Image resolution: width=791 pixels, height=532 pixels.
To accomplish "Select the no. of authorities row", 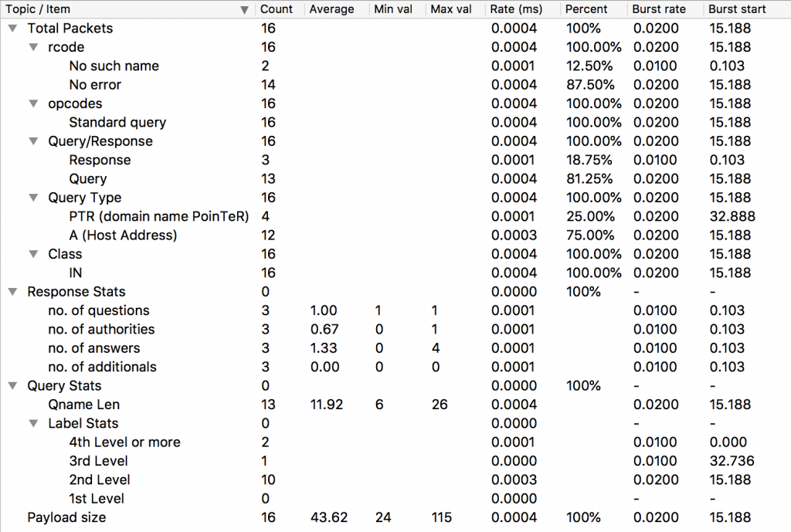I will [x=395, y=330].
